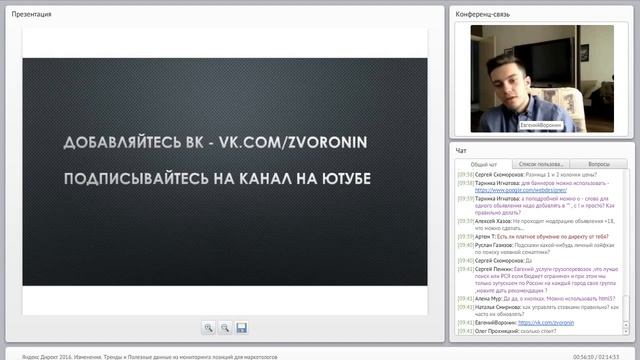Screen dimensions: 640x360
Task: Click the chat scrollbar down arrow
Action: click(x=626, y=332)
